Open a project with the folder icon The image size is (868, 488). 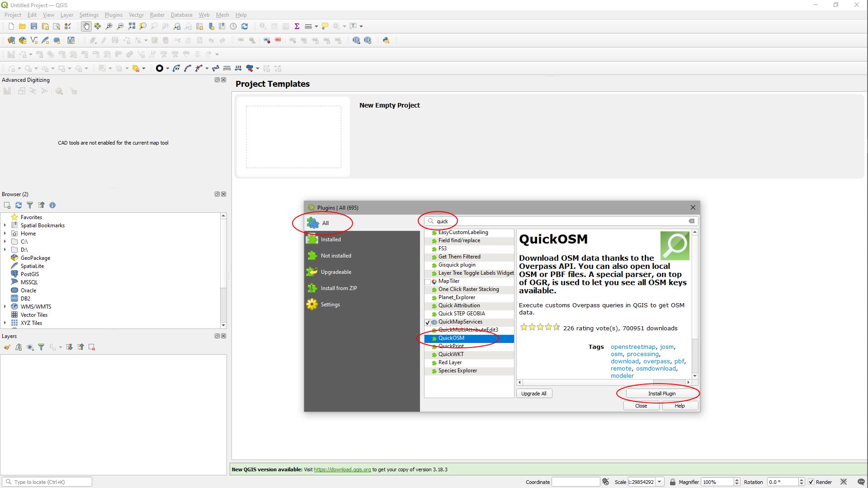click(x=22, y=26)
